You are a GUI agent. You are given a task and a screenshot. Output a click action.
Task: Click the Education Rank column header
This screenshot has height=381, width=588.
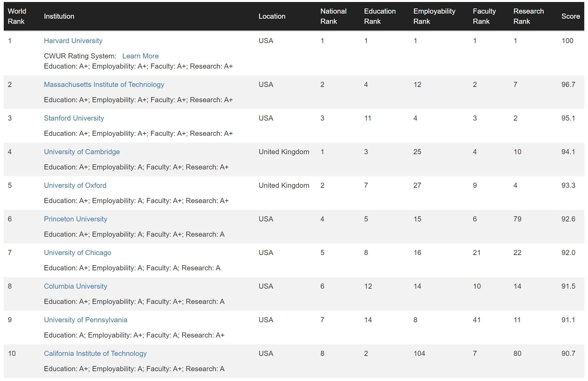pyautogui.click(x=380, y=16)
